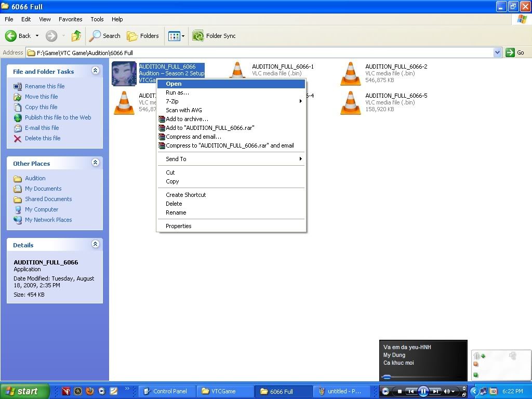Open Properties from the context menu
The height and width of the screenshot is (399, 532).
click(x=231, y=227)
